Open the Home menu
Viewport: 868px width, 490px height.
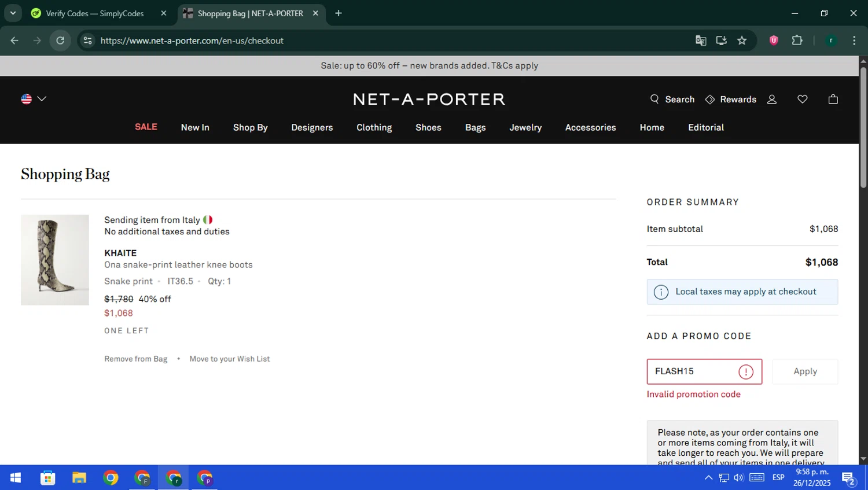652,127
